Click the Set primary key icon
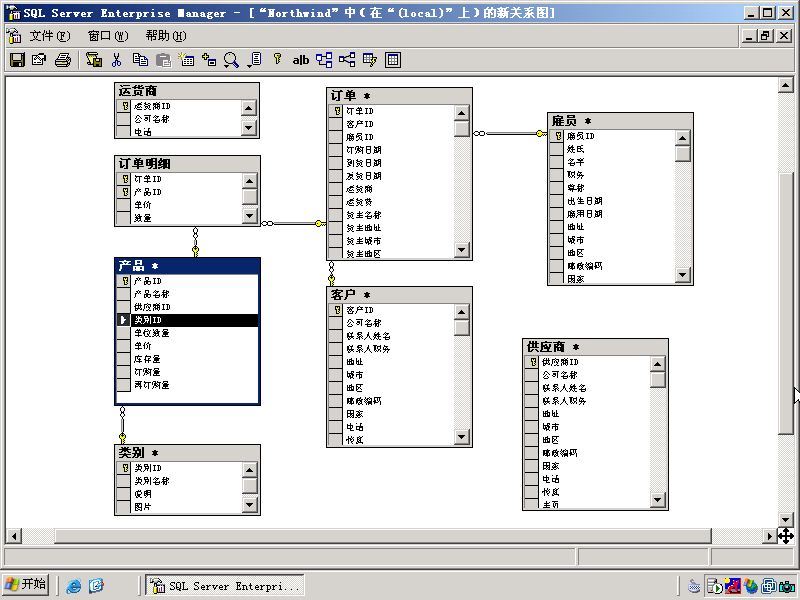 277,59
